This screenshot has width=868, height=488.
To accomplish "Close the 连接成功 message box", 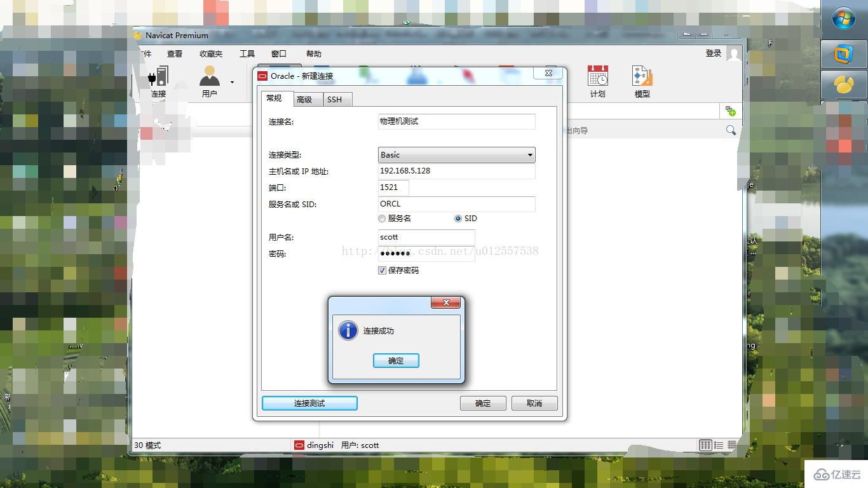I will [x=445, y=302].
